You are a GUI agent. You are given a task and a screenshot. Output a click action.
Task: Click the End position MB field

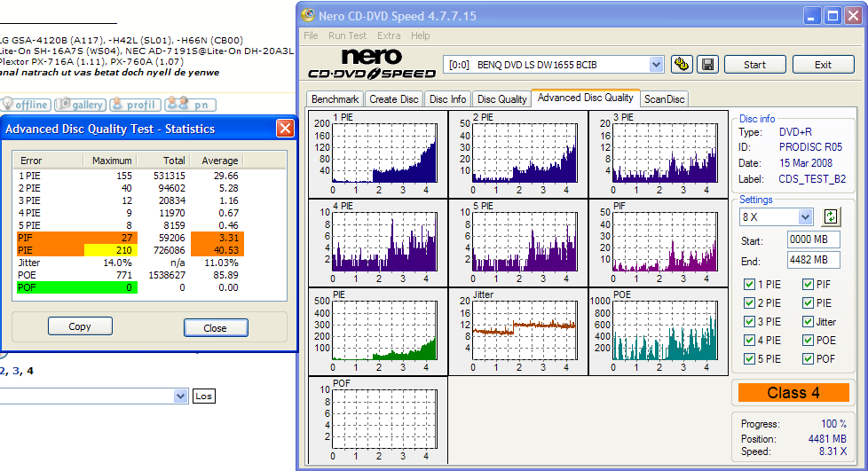click(813, 260)
